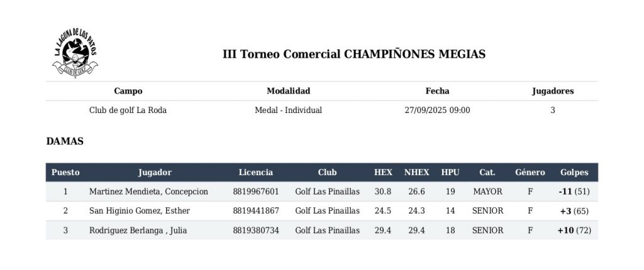Select the Club column header
The image size is (644, 270).
(x=327, y=172)
